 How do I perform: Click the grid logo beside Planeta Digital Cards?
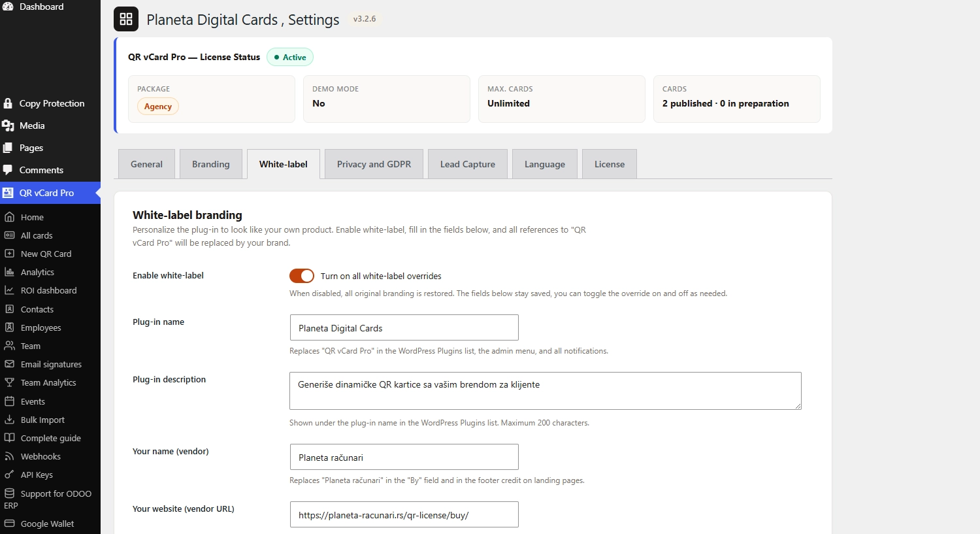(126, 19)
